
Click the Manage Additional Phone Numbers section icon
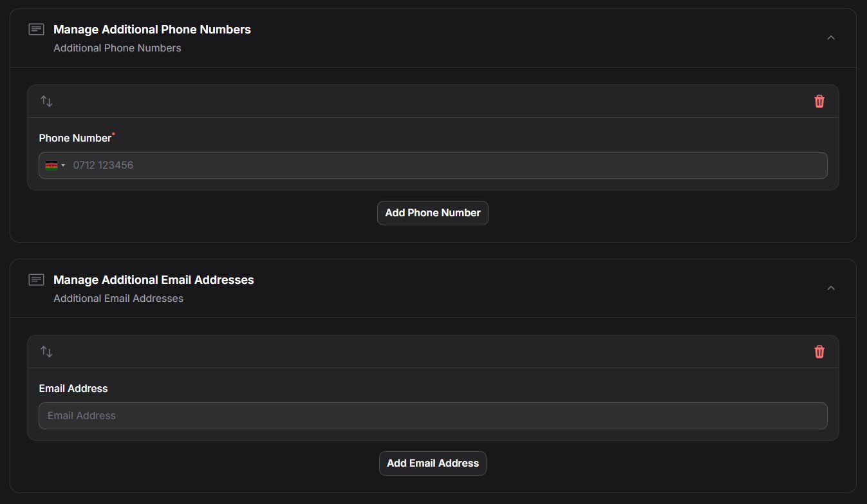point(37,30)
